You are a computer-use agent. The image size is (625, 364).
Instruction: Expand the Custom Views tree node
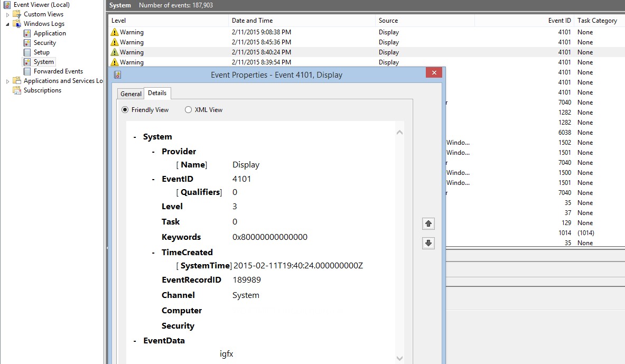pos(7,14)
